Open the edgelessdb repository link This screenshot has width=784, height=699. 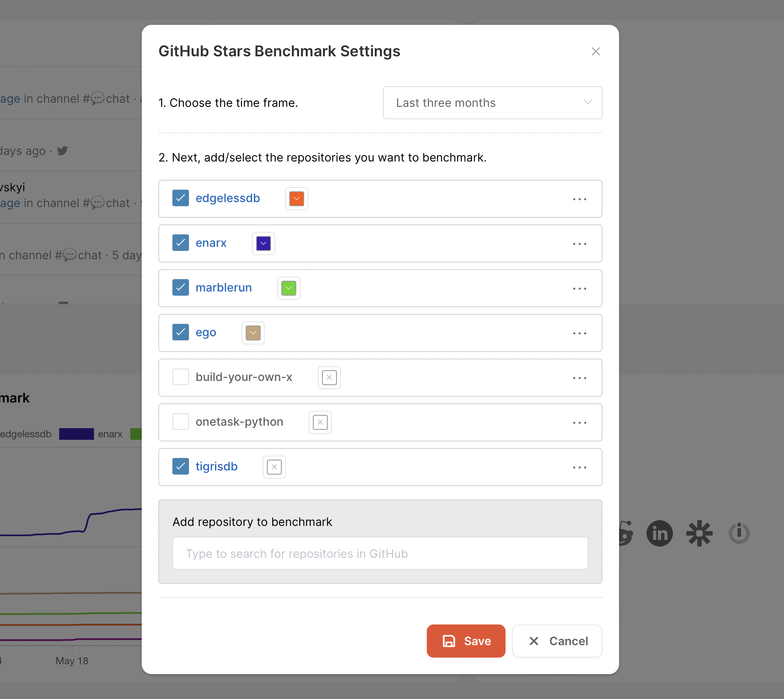pyautogui.click(x=228, y=198)
